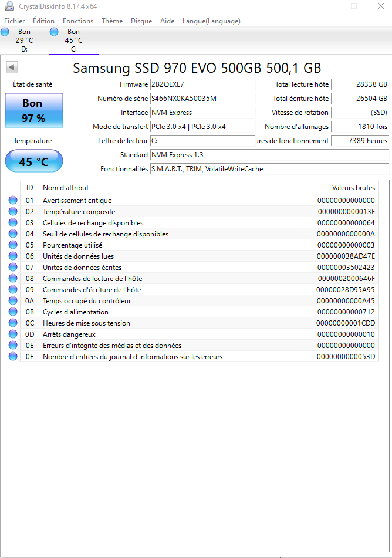Image resolution: width=392 pixels, height=558 pixels.
Task: Click the transfer mode field PCIe 3.0 x4
Action: [x=202, y=126]
